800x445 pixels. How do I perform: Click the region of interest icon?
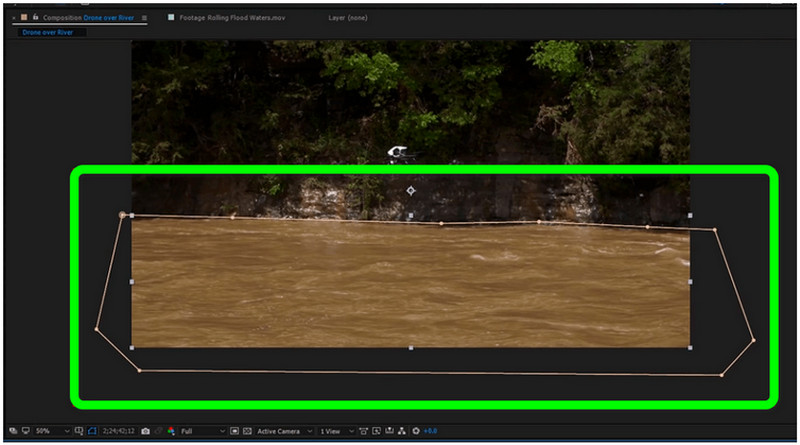(234, 431)
